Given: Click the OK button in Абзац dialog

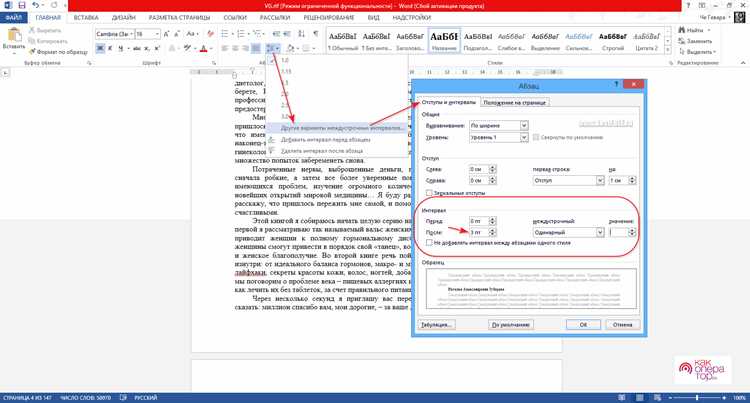Looking at the screenshot, I should [x=583, y=325].
